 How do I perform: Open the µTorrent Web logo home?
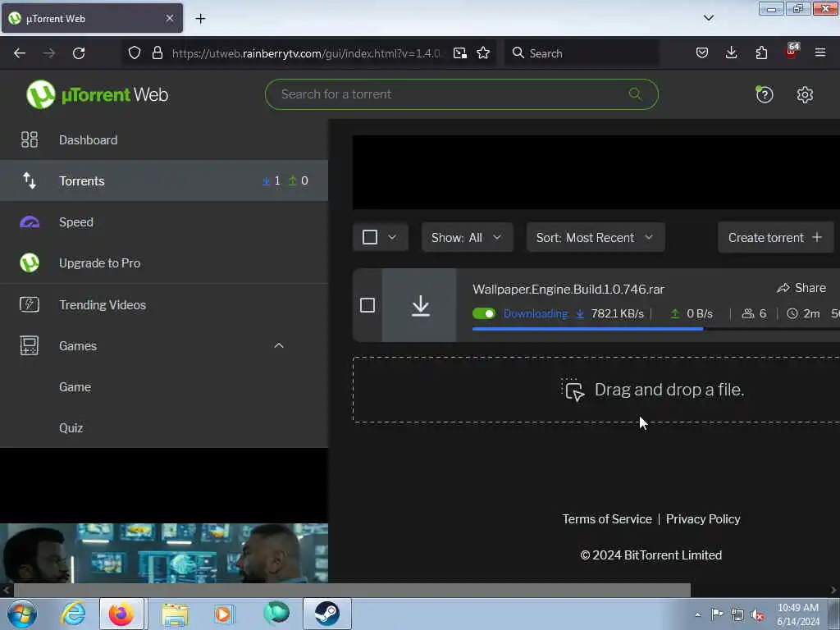[x=97, y=95]
